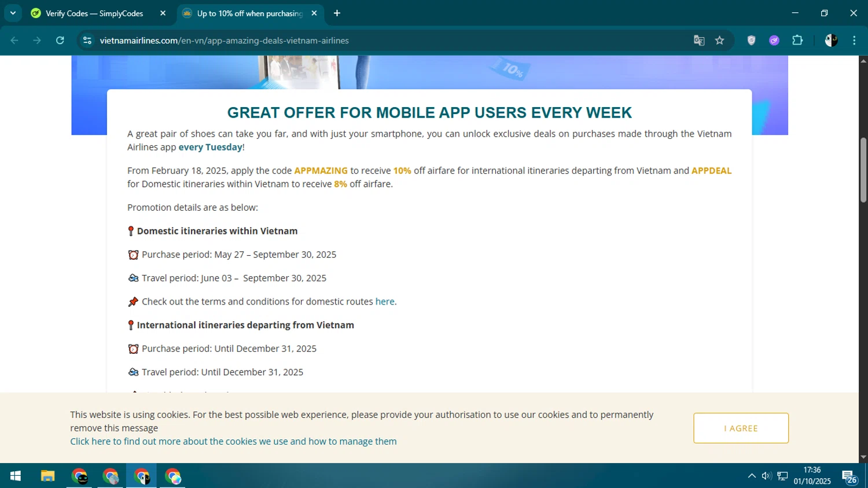Click 'Purchase period: May 27 – September 30' line
Viewport: 868px width, 488px height.
click(238, 255)
